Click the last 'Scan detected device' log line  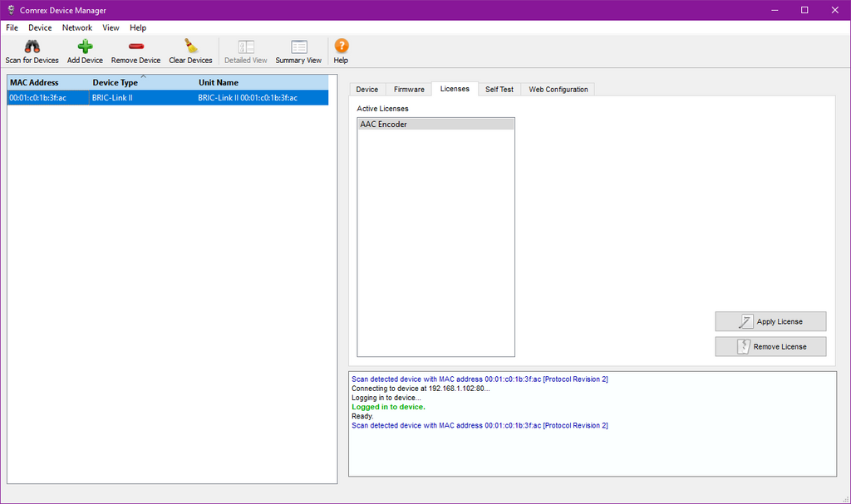click(480, 425)
